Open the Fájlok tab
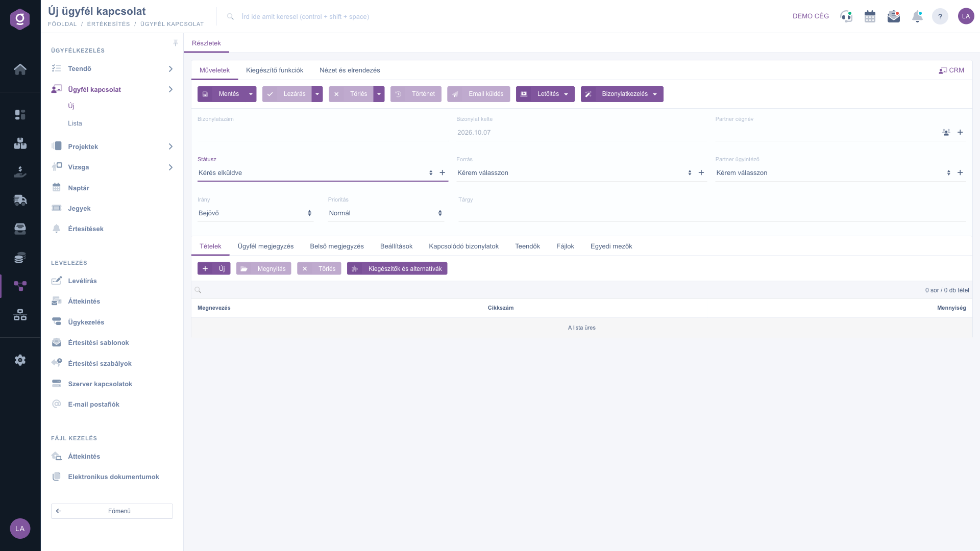This screenshot has width=980, height=551. [x=565, y=246]
